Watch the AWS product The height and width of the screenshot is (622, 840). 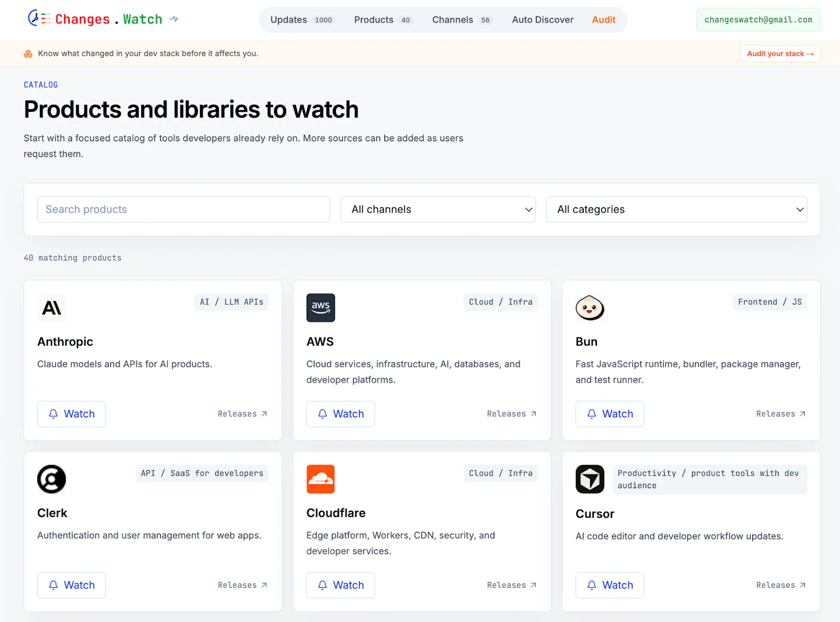click(341, 414)
